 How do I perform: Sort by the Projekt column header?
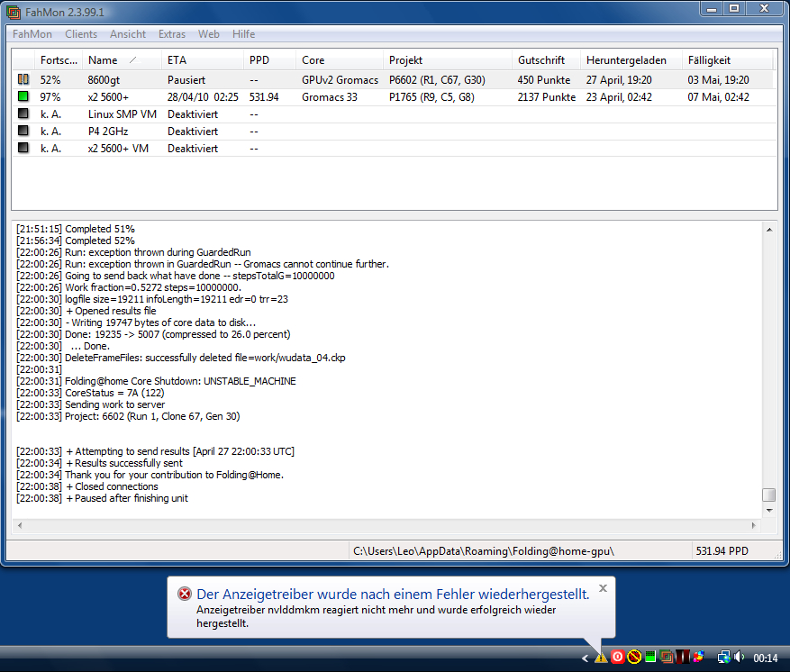click(x=448, y=60)
